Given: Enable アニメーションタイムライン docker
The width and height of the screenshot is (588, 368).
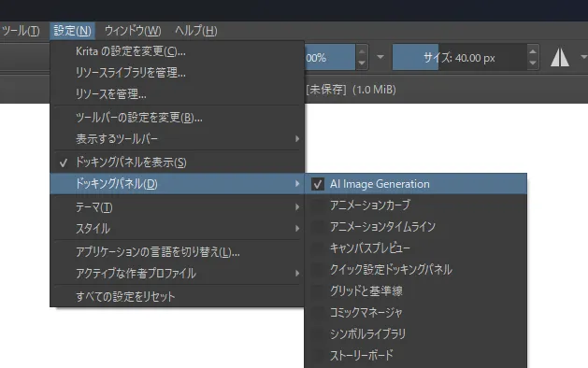Looking at the screenshot, I should pyautogui.click(x=415, y=226).
